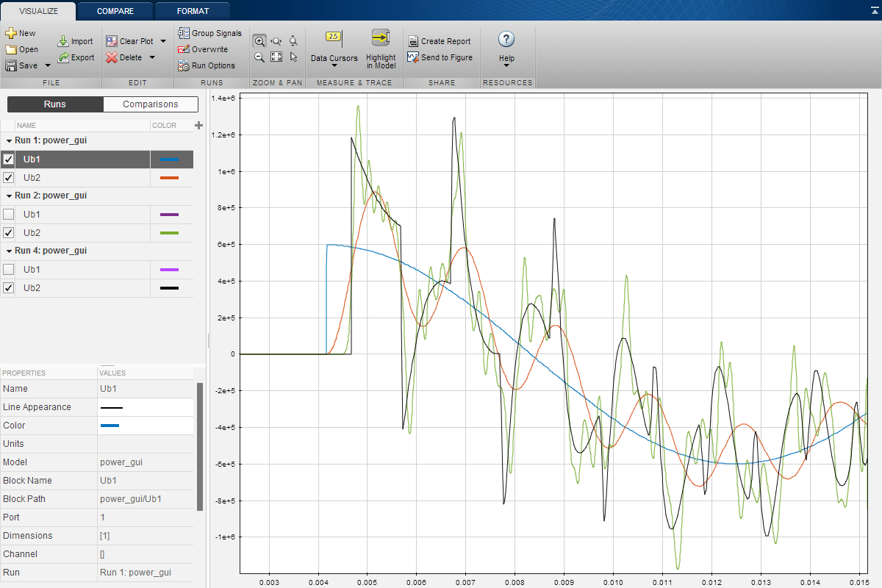882x588 pixels.
Task: Collapse the Run 1: power_gui group
Action: 8,140
